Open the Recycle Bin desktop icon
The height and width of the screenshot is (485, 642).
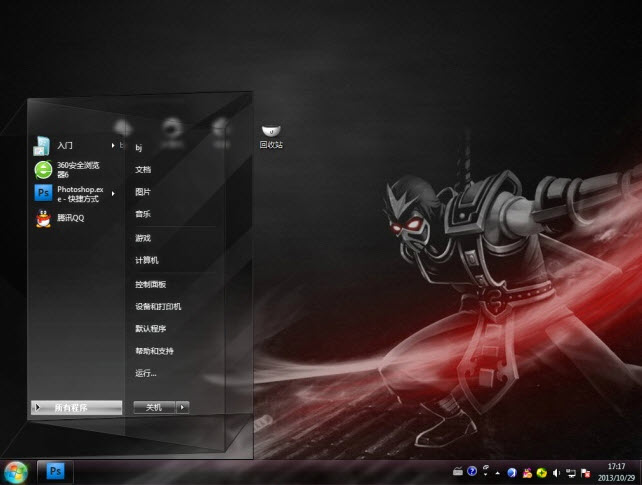(x=271, y=137)
